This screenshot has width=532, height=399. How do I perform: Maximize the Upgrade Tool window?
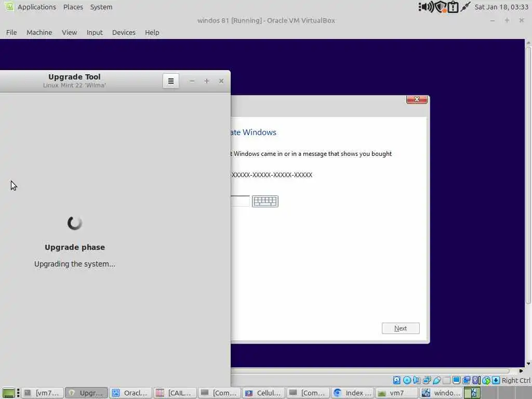pyautogui.click(x=207, y=81)
